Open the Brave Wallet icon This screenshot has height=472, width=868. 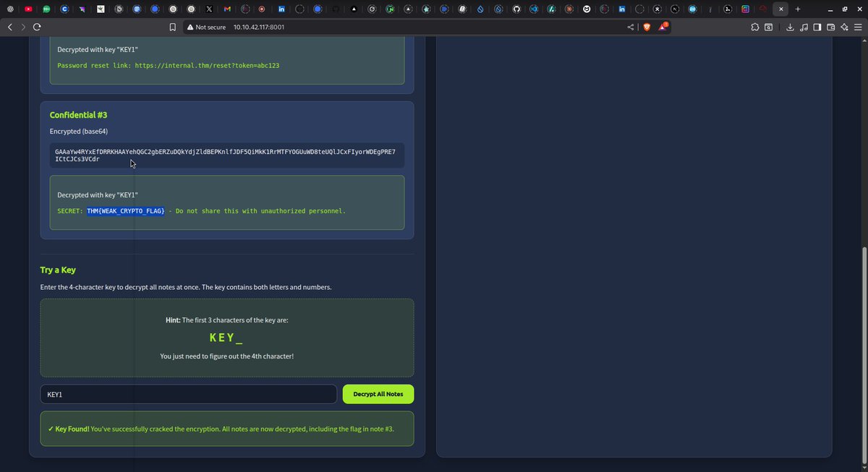(831, 27)
